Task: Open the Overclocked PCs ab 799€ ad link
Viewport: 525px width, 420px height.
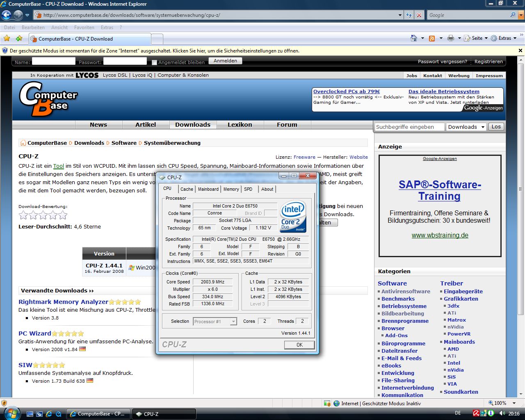Action: pos(347,91)
